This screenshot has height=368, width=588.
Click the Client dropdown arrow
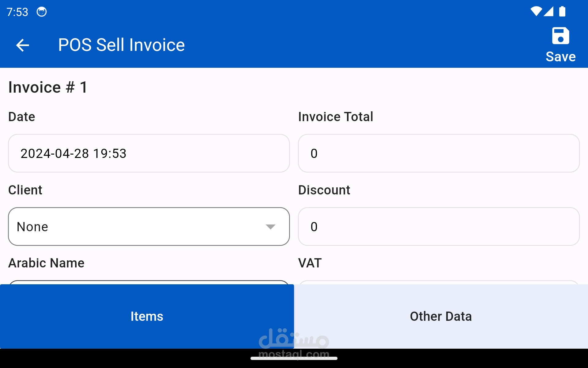270,227
